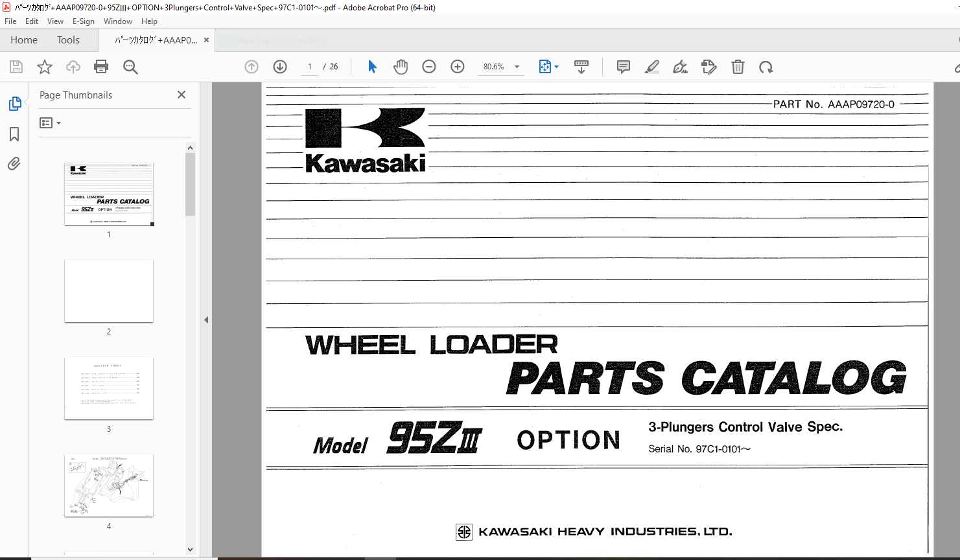Delete page with the trash icon
The image size is (960, 560).
point(738,67)
